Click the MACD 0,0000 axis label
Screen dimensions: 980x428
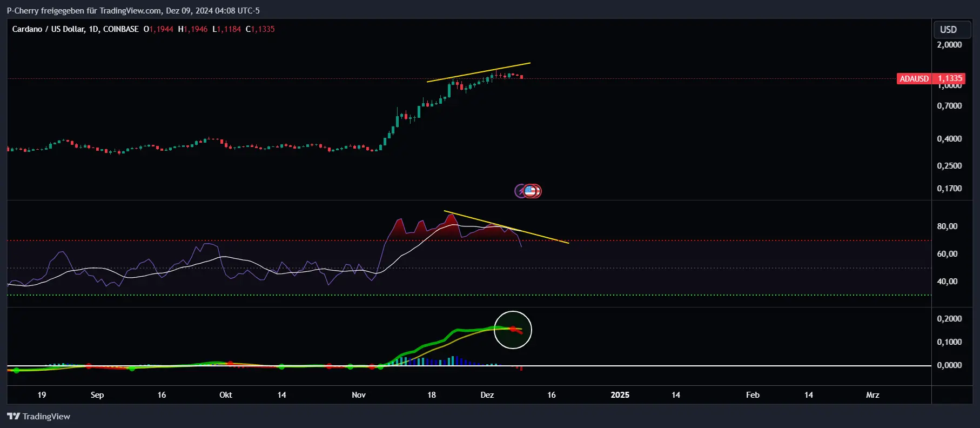(949, 365)
